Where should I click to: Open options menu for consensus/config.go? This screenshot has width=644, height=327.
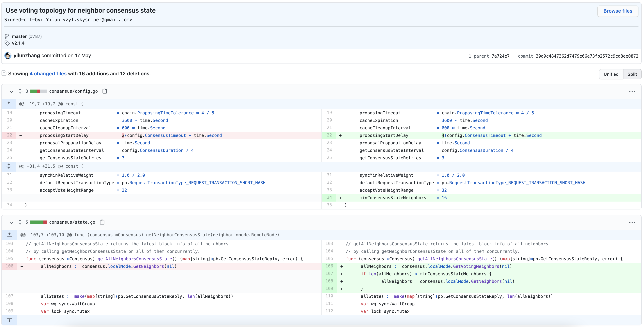pos(632,92)
